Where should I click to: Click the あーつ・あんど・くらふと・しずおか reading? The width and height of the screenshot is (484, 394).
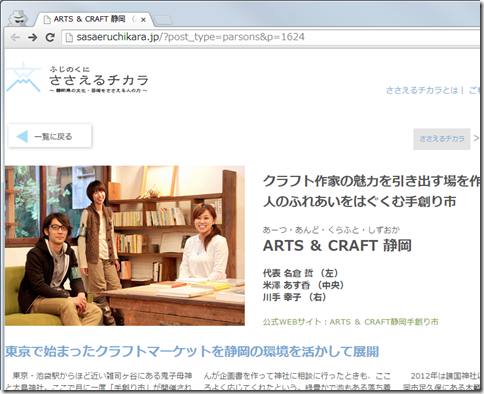tap(331, 230)
